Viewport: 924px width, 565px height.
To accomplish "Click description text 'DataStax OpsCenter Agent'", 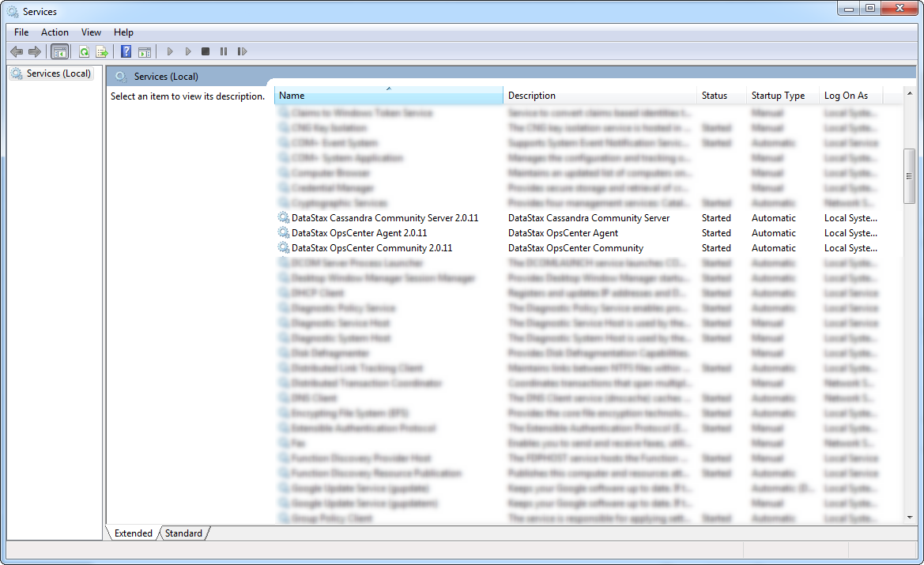I will coord(563,233).
